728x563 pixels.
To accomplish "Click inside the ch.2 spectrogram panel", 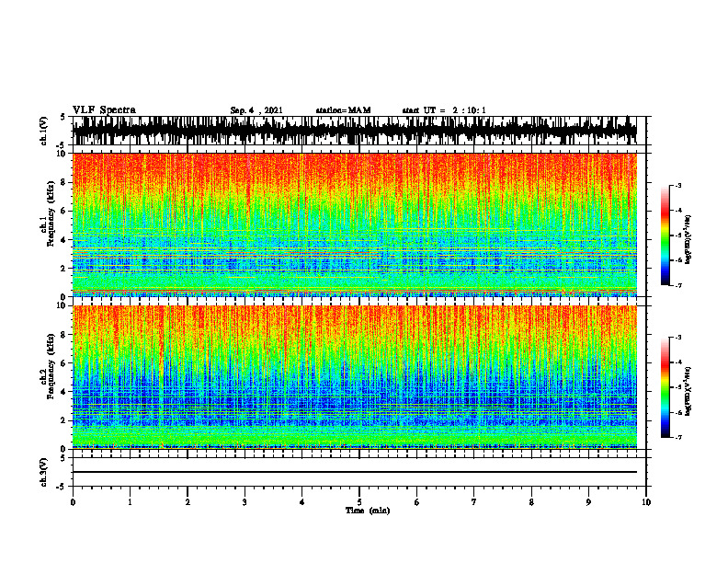I will (355, 377).
